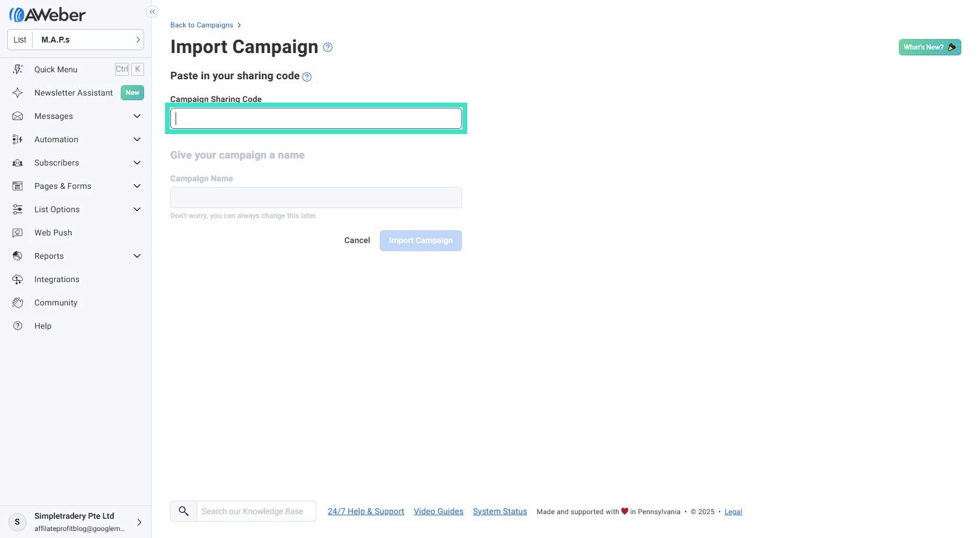This screenshot has height=538, width=980.
Task: Expand the Messages menu chevron
Action: coord(137,116)
